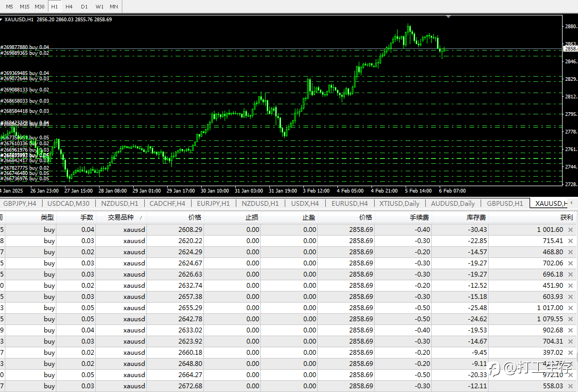Close the order with profit 603.93
Viewport: 578px width, 392px height.
point(570,297)
